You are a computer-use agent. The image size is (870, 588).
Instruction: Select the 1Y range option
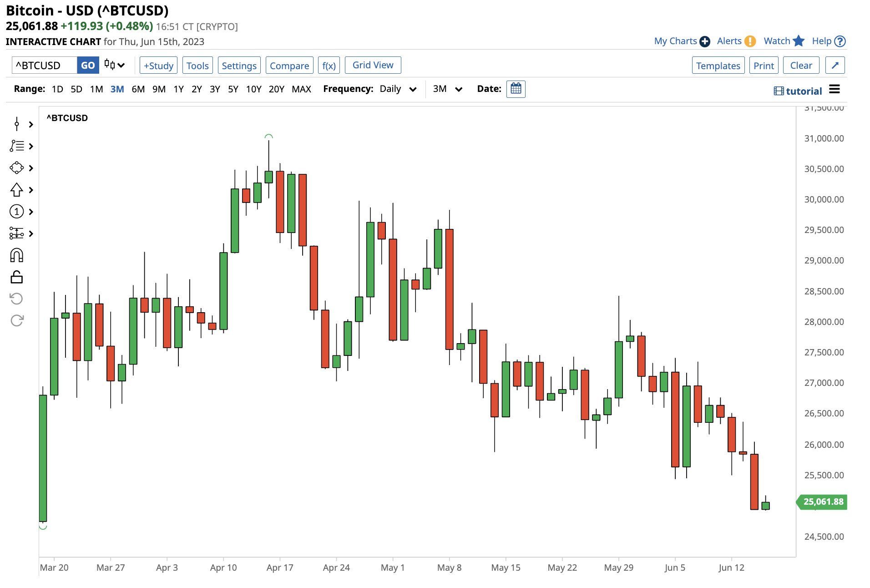pos(178,89)
